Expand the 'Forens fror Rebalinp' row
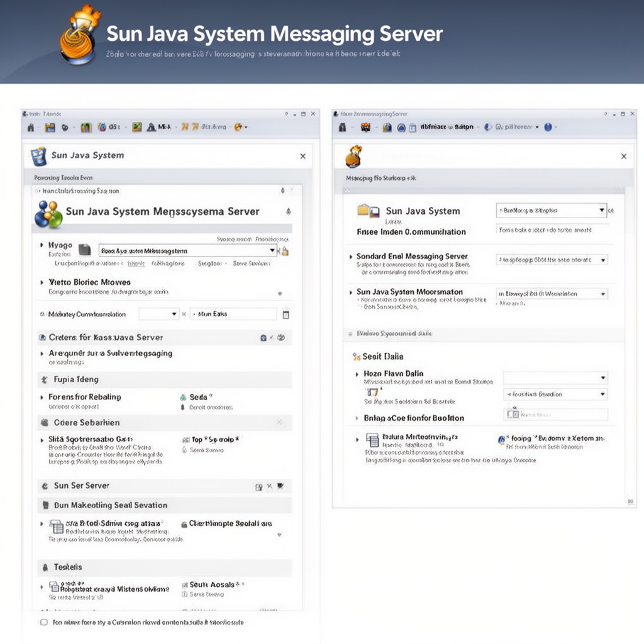The width and height of the screenshot is (644, 644). [42, 397]
